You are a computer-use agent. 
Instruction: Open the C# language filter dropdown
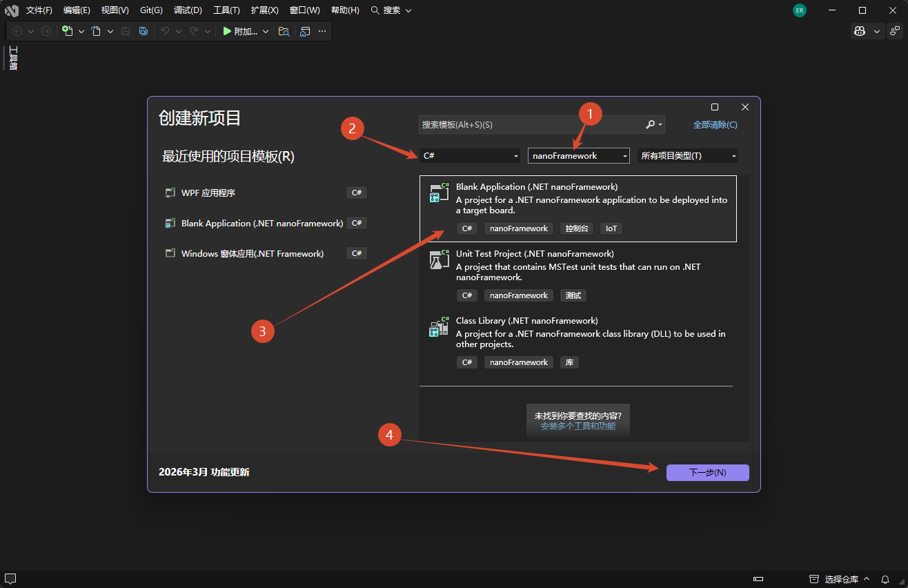coord(469,156)
